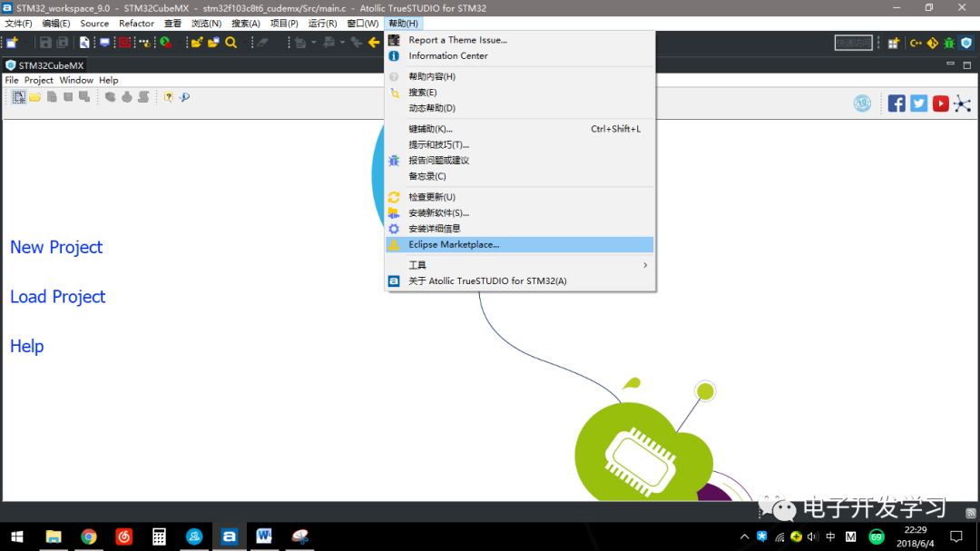The height and width of the screenshot is (551, 980).
Task: Switch to the Git perspective icon
Action: coord(933,43)
